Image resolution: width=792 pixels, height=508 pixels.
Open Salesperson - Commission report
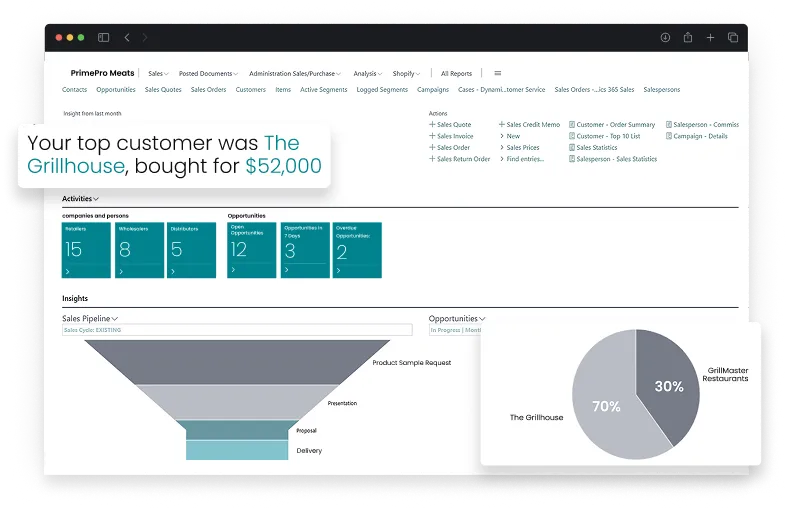tap(702, 124)
